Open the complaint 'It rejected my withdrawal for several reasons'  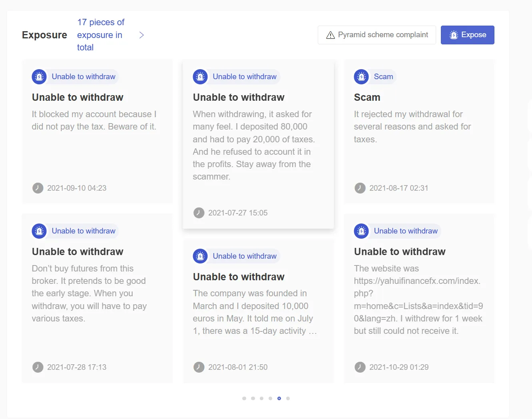pos(412,127)
